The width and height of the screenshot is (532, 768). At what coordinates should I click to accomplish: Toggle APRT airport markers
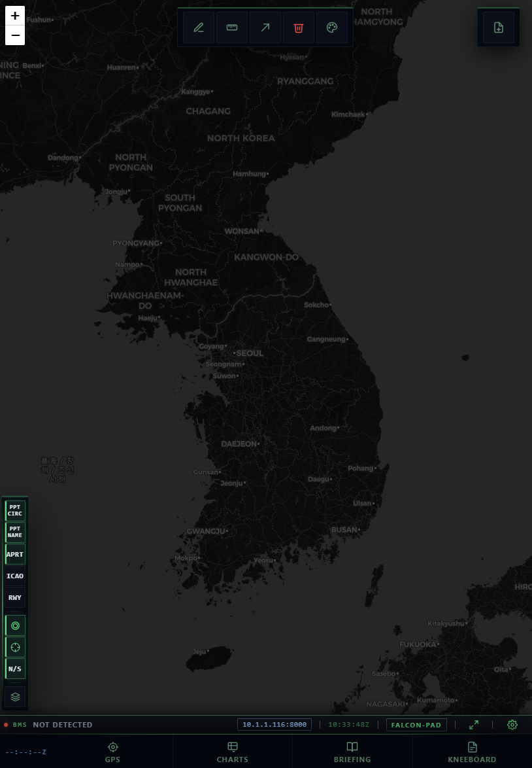(x=15, y=554)
